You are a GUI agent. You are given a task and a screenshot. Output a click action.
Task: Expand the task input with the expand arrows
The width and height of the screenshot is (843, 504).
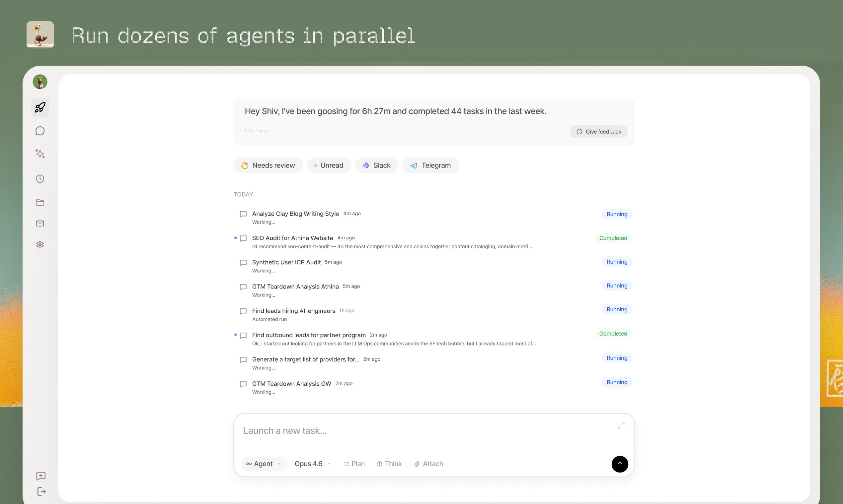(621, 425)
